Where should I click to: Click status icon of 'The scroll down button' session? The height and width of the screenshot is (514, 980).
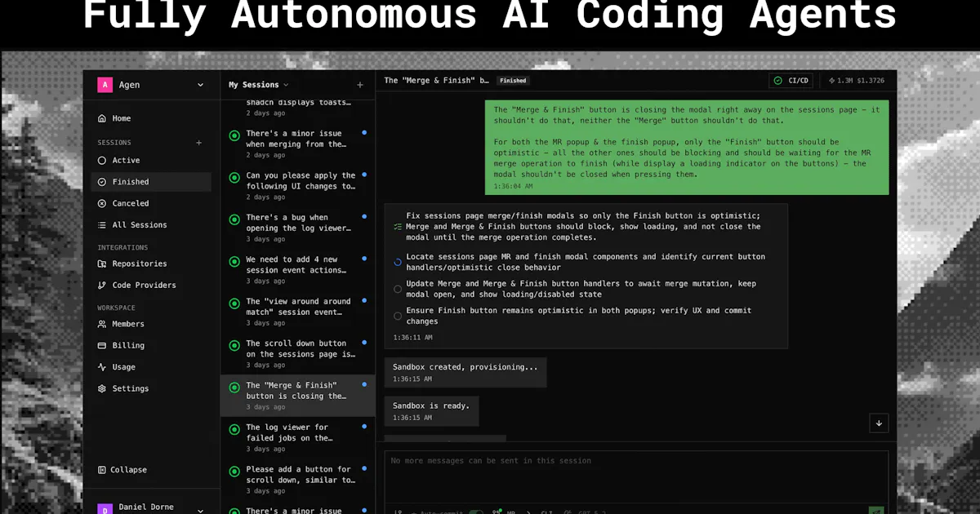pos(234,345)
